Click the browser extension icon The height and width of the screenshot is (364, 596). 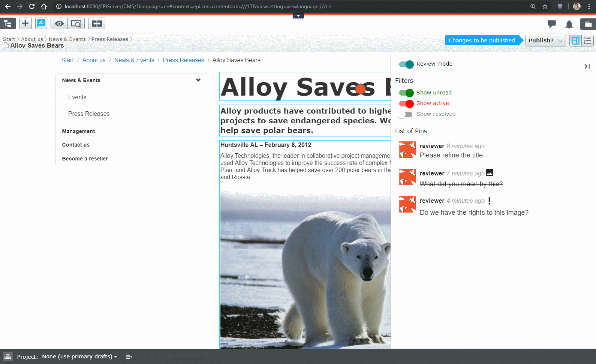coord(560,6)
